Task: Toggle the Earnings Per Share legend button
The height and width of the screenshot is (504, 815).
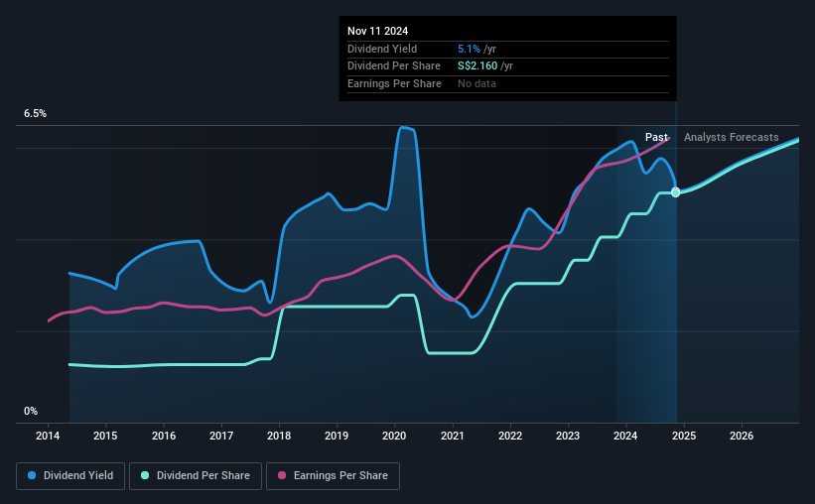Action: [x=333, y=476]
